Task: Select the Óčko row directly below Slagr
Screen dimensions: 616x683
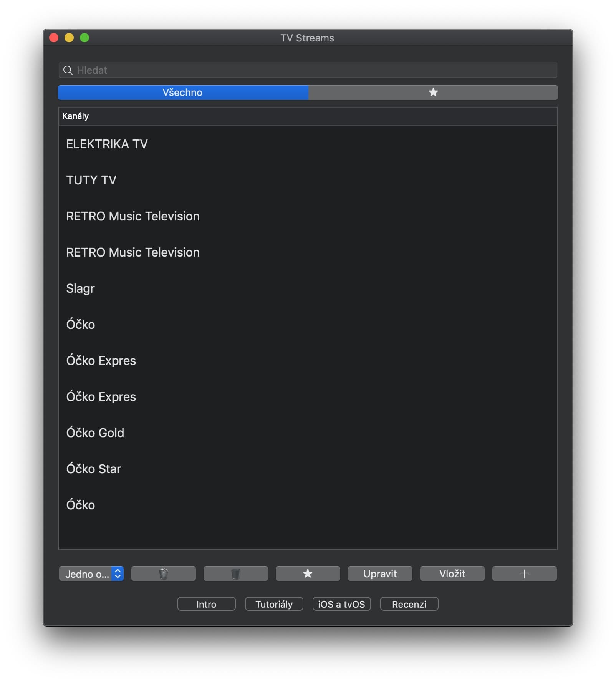Action: [308, 325]
